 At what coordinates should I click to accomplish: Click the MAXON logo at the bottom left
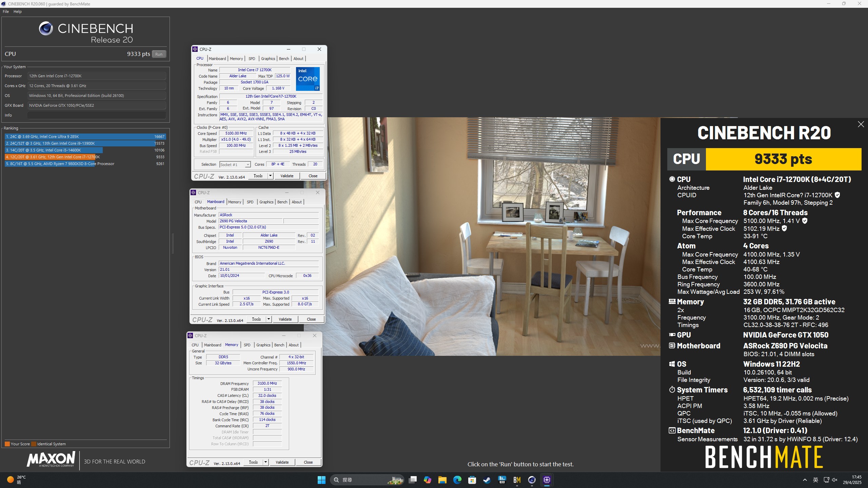[x=51, y=460]
